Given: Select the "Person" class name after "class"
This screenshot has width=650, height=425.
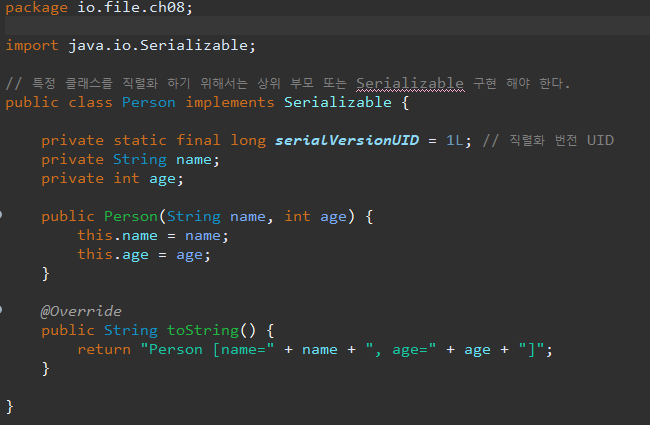Looking at the screenshot, I should (x=149, y=102).
